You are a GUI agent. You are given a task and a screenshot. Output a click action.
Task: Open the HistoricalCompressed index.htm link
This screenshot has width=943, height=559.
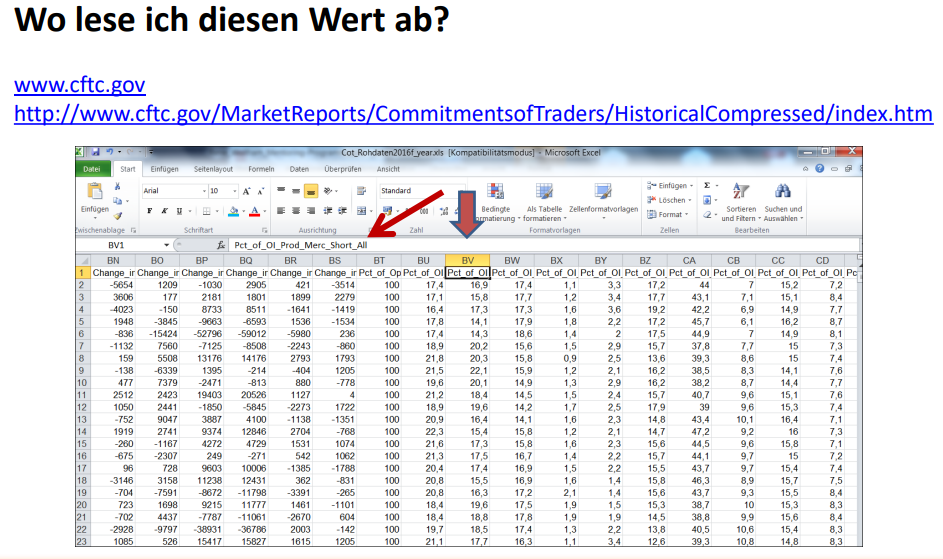[x=472, y=113]
